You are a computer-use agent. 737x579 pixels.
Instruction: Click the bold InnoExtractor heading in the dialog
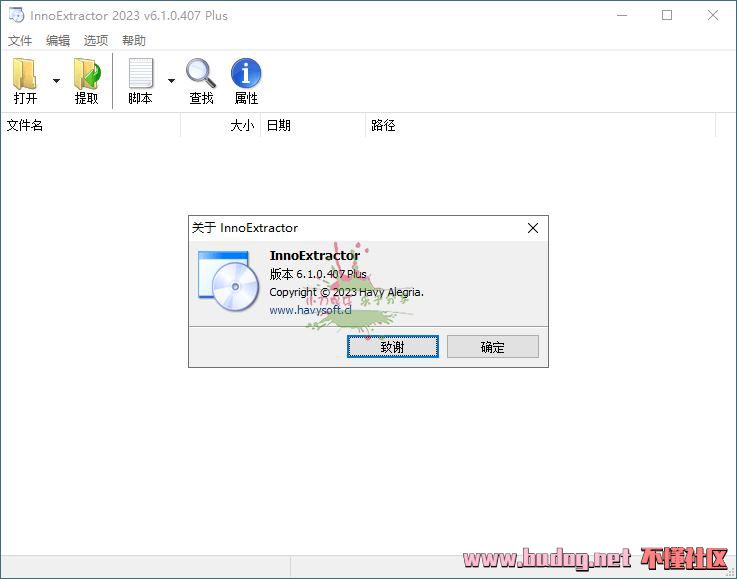[x=314, y=256]
